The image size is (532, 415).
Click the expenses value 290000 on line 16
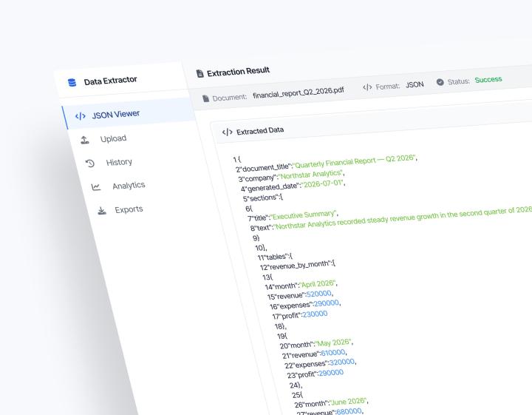tap(327, 303)
